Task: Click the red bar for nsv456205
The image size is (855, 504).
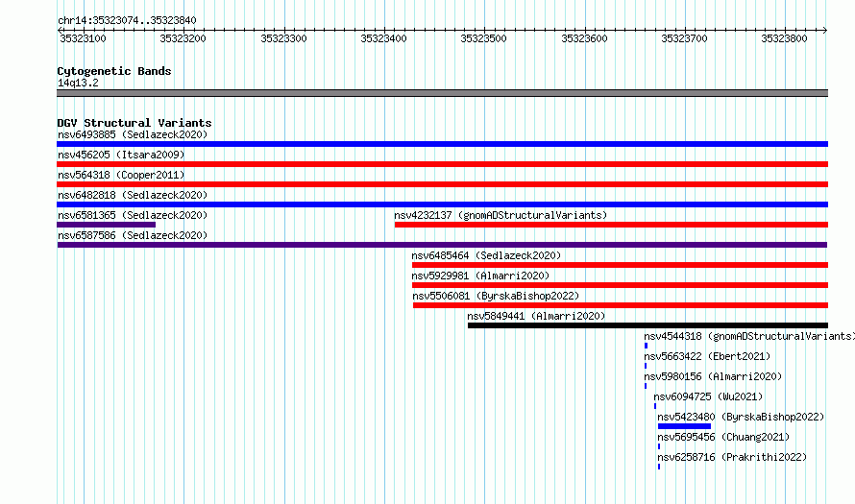Action: coord(442,164)
